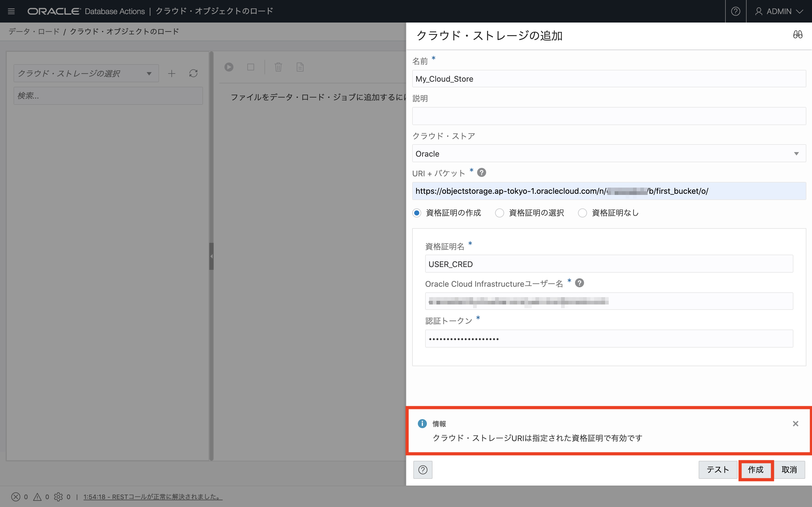The height and width of the screenshot is (507, 812).
Task: Open the クラウド・ストア Oracle dropdown
Action: click(609, 154)
